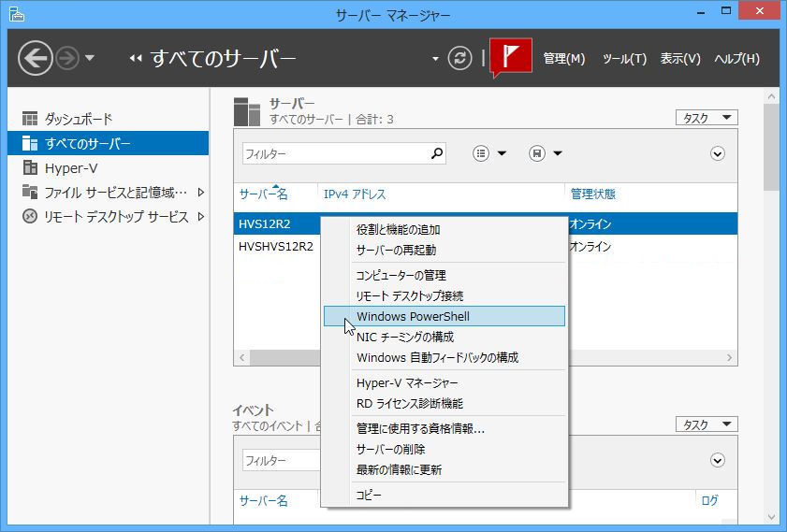Expand リモート デスクトップ サービス arrow
The height and width of the screenshot is (532, 787).
click(201, 217)
